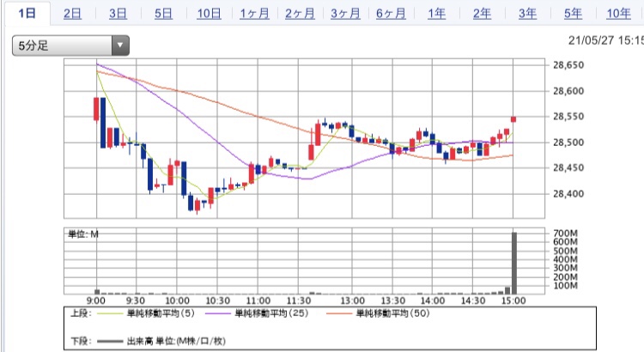Screen dimensions: 644x352
Task: Click the 700M volume axis label
Action: point(565,233)
